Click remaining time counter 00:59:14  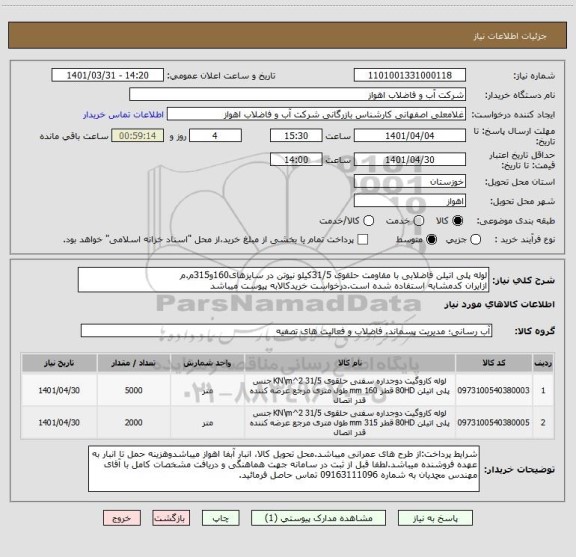[137, 136]
